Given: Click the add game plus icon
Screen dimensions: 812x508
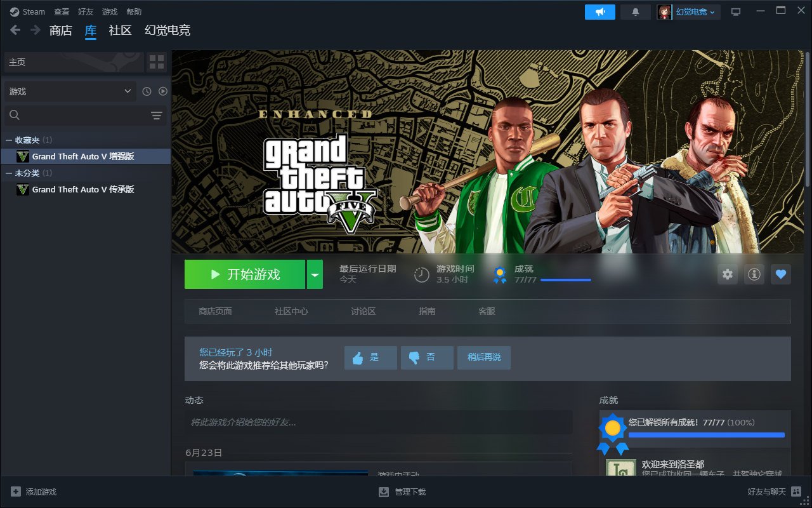Looking at the screenshot, I should coord(16,491).
